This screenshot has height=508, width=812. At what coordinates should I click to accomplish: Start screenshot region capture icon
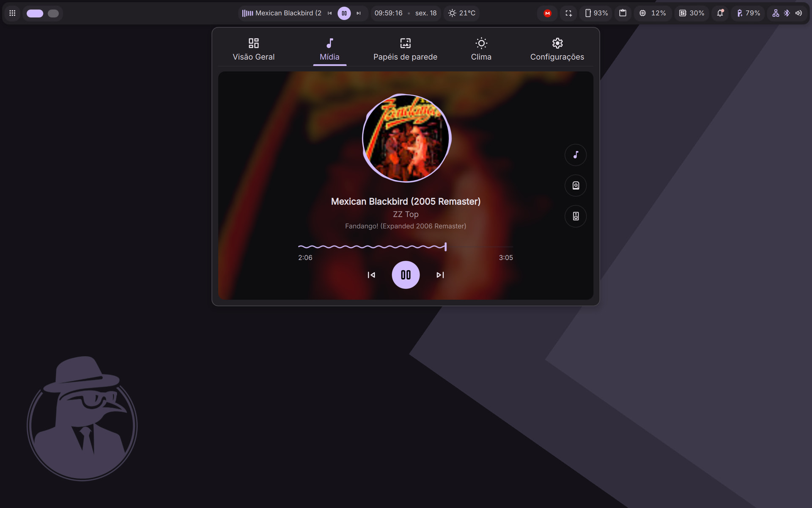(x=568, y=13)
